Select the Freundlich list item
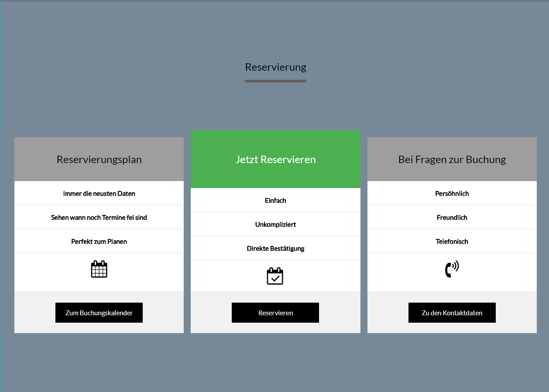Screen dimensions: 549x392 452,218
